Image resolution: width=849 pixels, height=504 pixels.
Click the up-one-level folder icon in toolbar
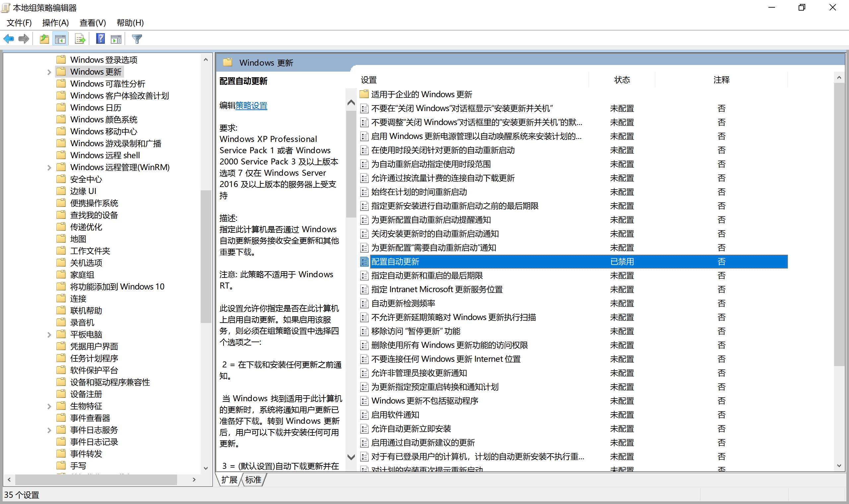[44, 38]
